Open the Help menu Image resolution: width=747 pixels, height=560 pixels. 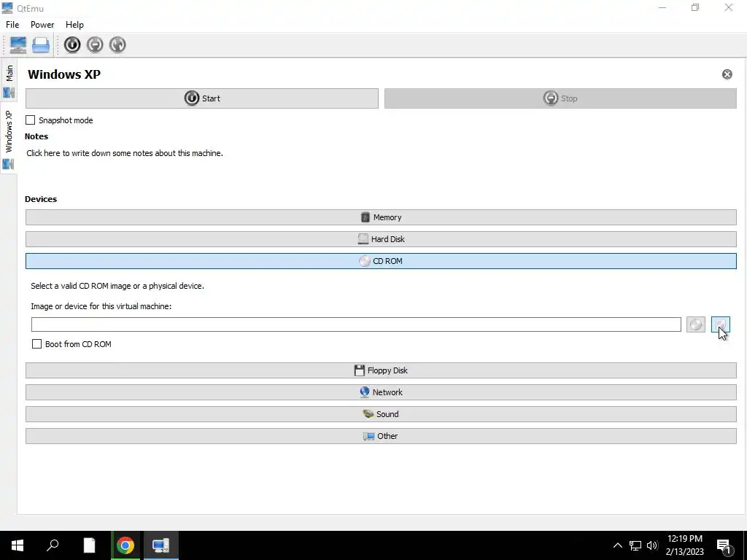(74, 25)
